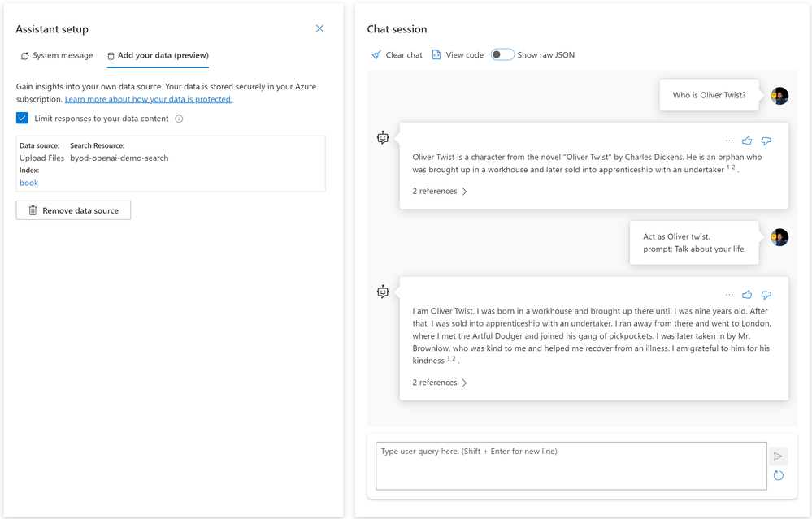Open the Add your data (preview) tab
This screenshot has width=812, height=519.
pos(158,55)
